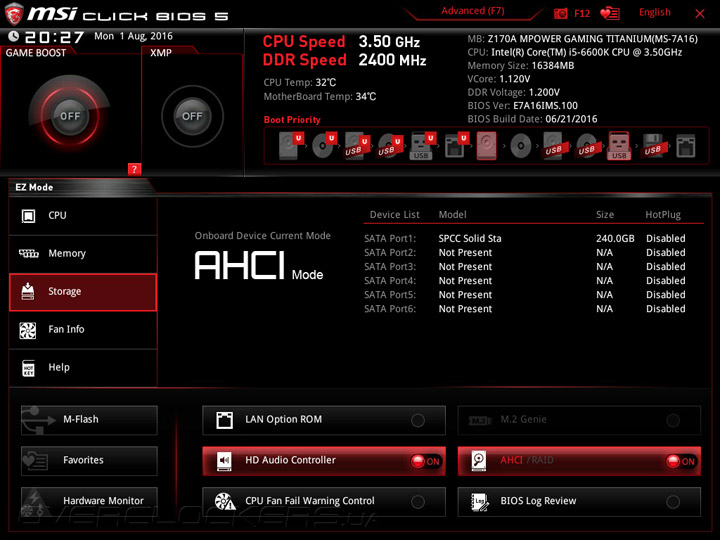Select the UEFI hard disk boot device icon

(291, 146)
